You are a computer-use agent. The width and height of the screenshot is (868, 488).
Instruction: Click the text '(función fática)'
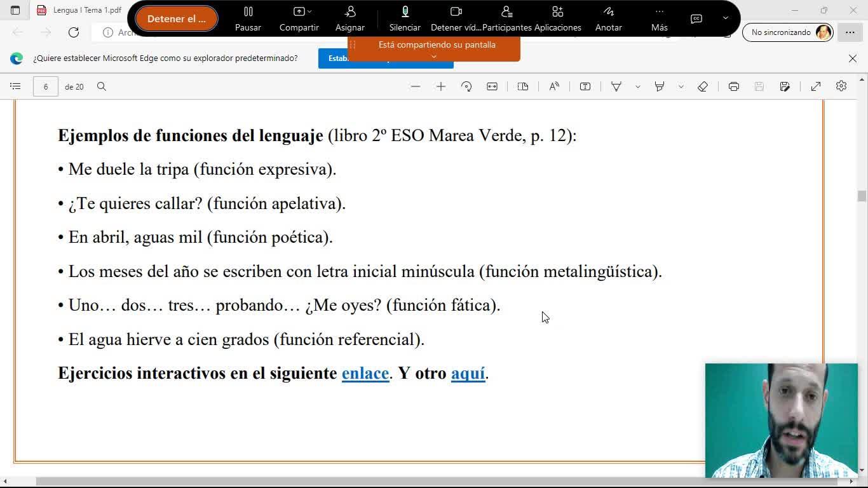[443, 305]
